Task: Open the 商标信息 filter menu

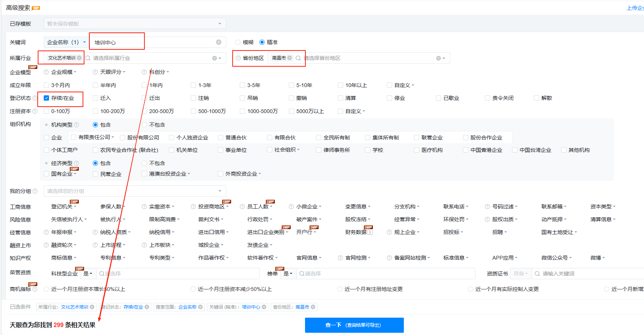Action: [63, 258]
